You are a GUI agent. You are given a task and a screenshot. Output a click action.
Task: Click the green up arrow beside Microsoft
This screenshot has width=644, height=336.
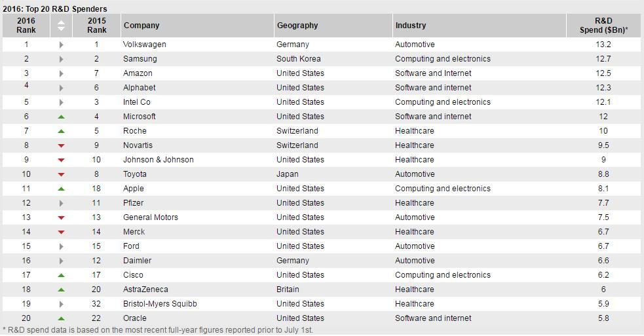click(x=61, y=117)
